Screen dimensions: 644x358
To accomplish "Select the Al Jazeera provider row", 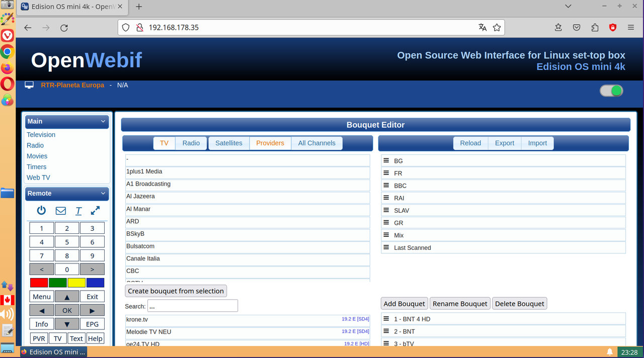I will click(x=248, y=197).
